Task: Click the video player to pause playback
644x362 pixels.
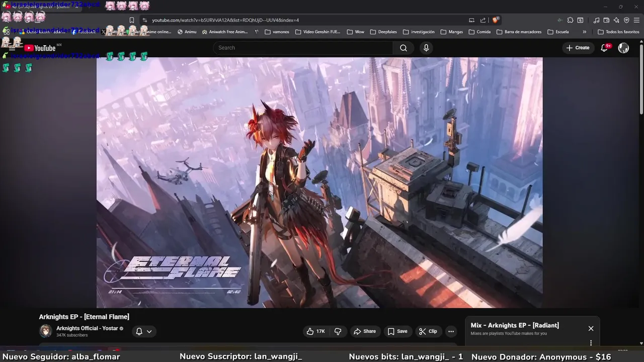Action: pyautogui.click(x=319, y=183)
